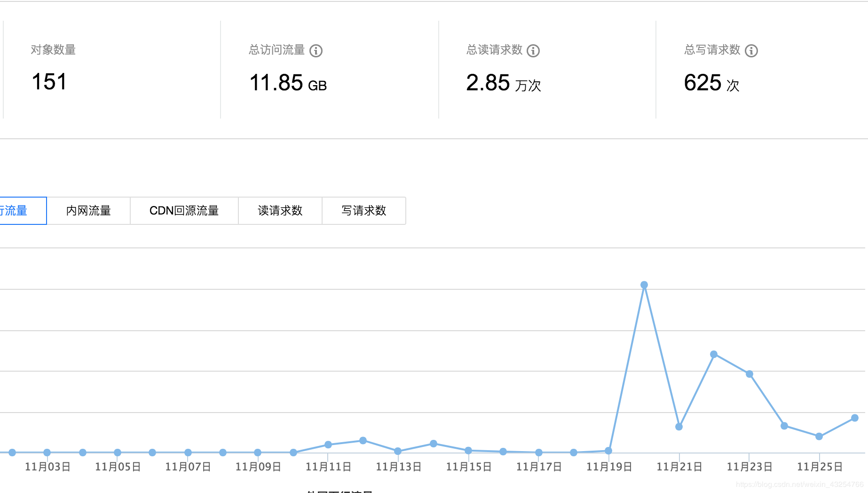Click the 11月15日 axis label
868x493 pixels.
coord(469,467)
